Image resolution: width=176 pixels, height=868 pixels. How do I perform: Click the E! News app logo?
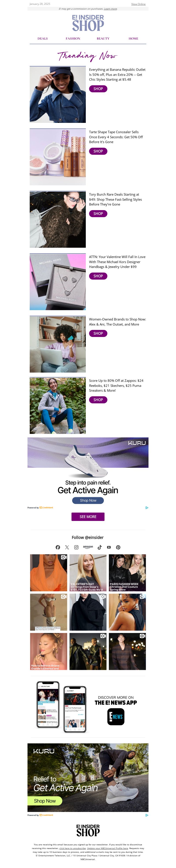pyautogui.click(x=116, y=717)
